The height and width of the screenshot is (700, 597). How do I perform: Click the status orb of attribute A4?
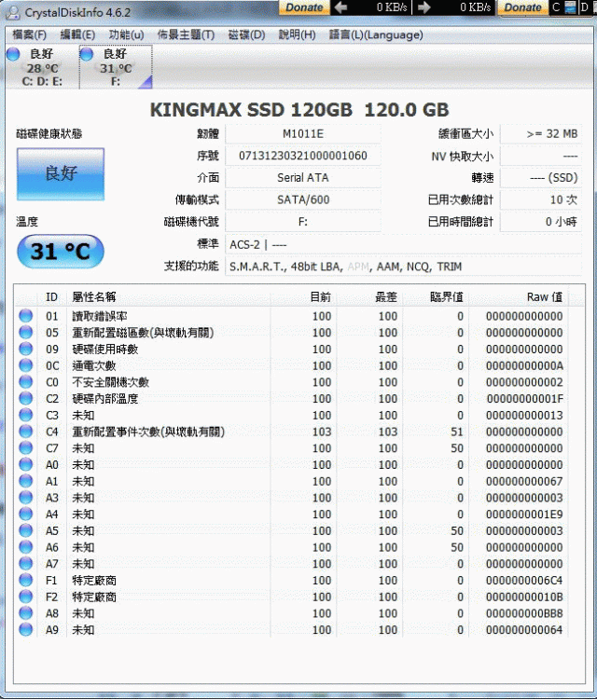click(26, 514)
